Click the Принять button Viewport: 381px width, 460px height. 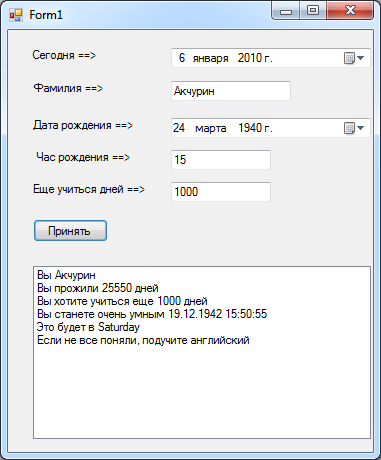pos(70,231)
